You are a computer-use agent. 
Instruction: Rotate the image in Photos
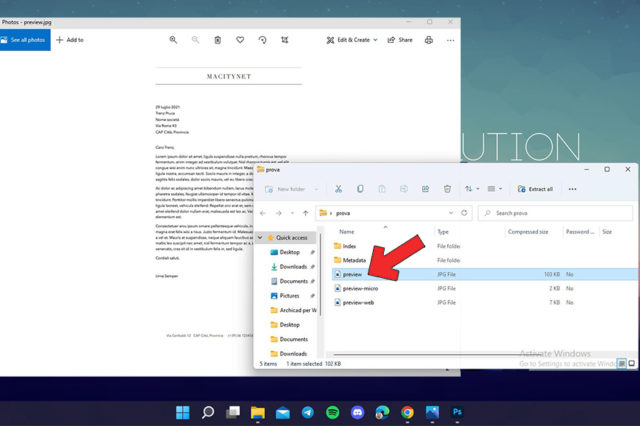[262, 40]
